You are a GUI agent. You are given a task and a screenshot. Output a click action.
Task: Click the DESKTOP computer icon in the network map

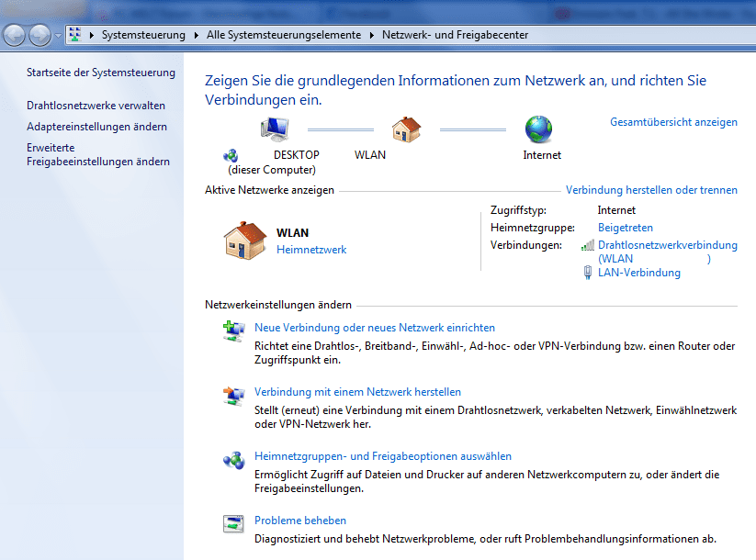click(275, 129)
